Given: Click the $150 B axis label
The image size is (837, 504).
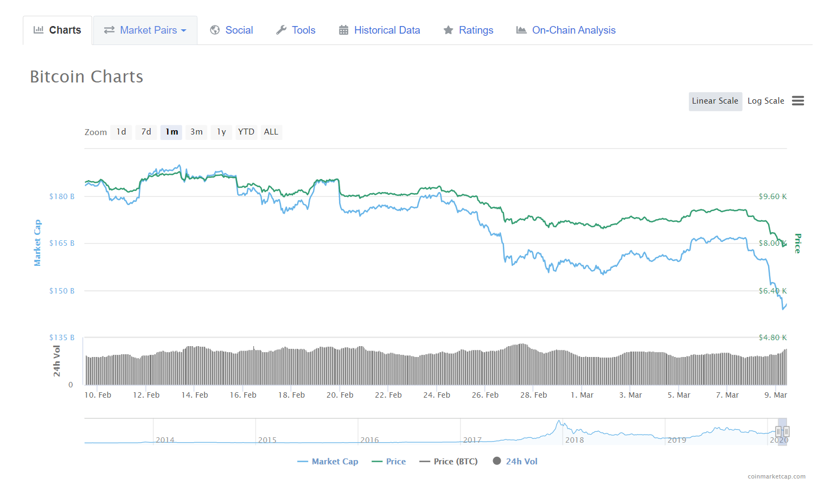Looking at the screenshot, I should (62, 291).
